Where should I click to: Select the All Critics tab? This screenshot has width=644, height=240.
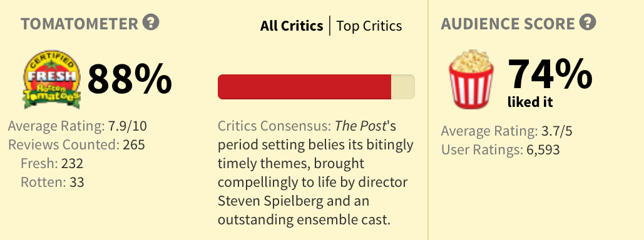(x=292, y=26)
